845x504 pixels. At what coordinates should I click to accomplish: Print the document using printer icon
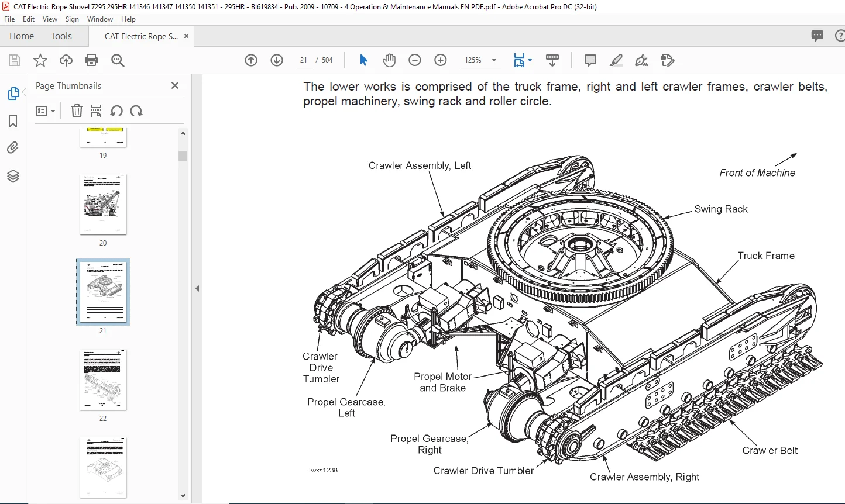[91, 60]
